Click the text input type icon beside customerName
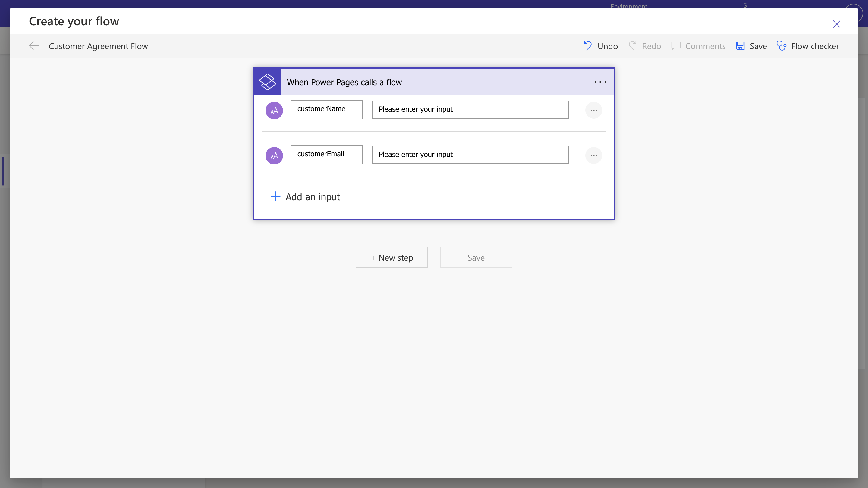This screenshot has width=868, height=488. [x=274, y=110]
